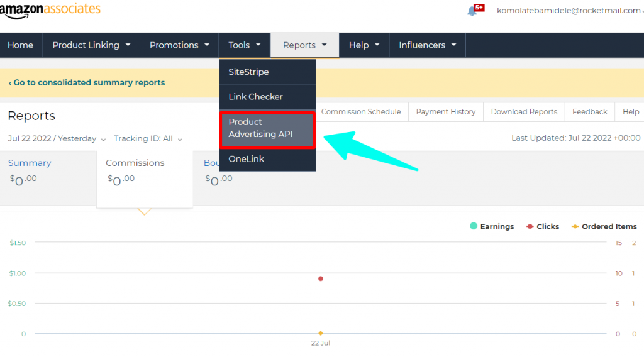The width and height of the screenshot is (644, 357).
Task: Open the date range Jul 22 2022 dropdown
Action: tap(57, 139)
